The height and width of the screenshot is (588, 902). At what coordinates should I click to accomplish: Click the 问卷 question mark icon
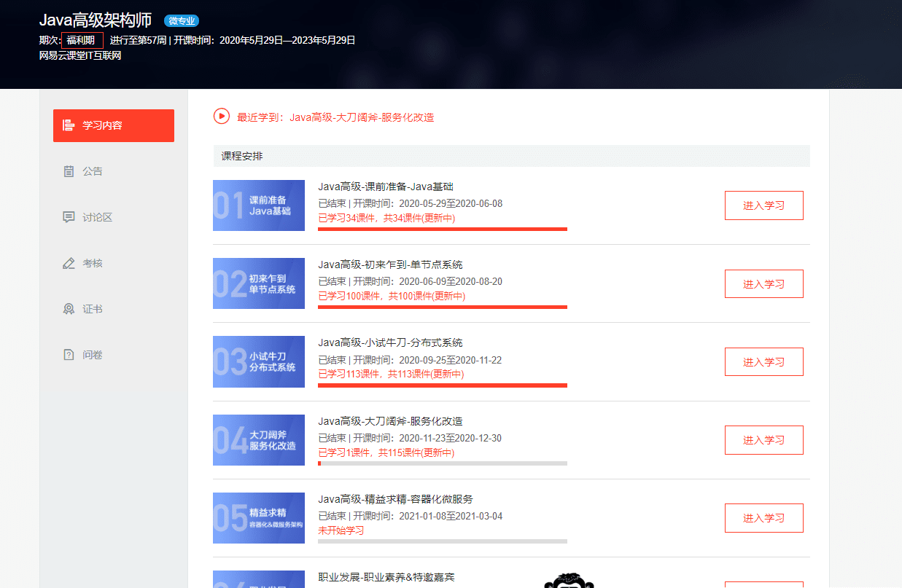[x=69, y=355]
